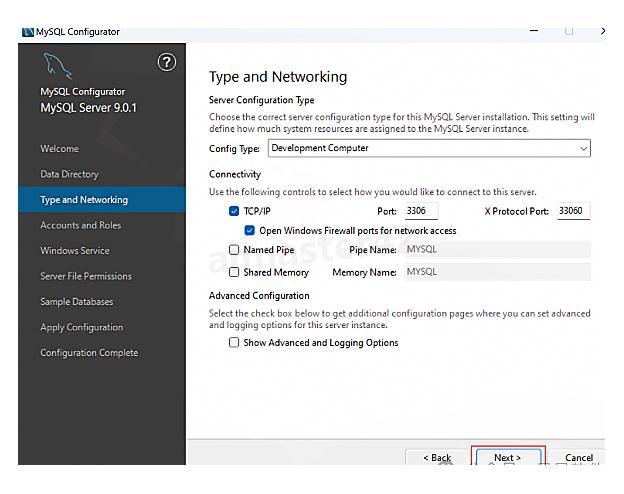This screenshot has height=494, width=624.
Task: Disable Open Windows Firewall ports option
Action: coord(250,230)
